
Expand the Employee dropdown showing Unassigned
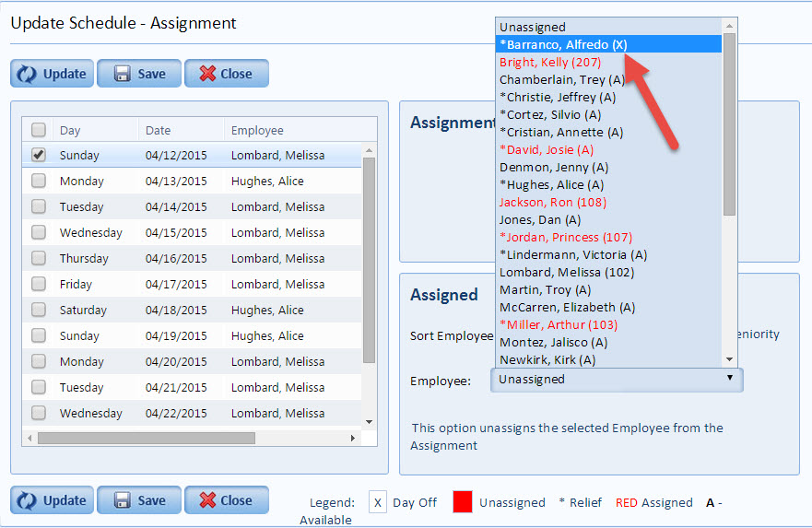(x=617, y=380)
